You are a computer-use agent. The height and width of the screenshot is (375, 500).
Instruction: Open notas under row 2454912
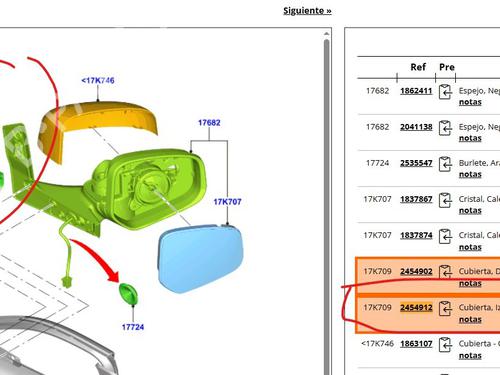[470, 319]
